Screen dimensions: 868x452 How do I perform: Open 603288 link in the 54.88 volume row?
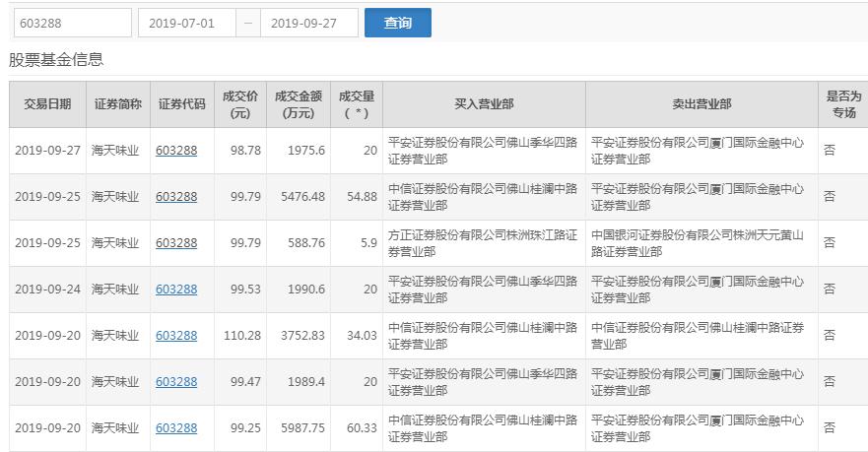(176, 197)
